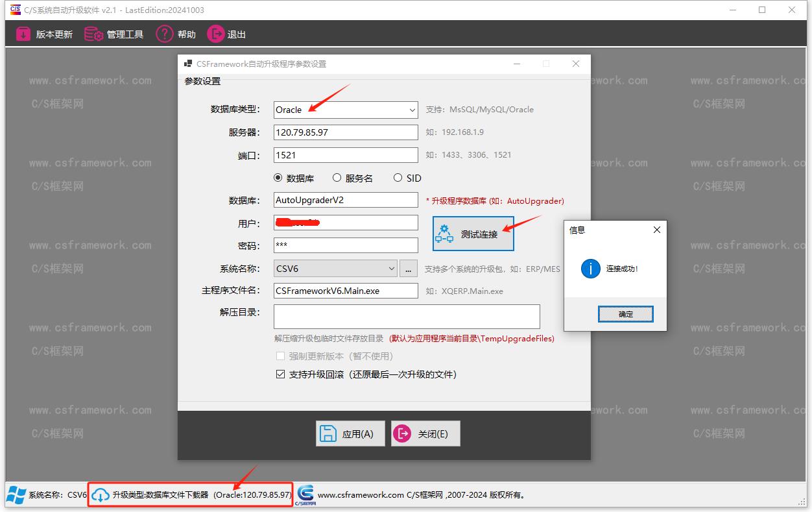This screenshot has width=812, height=512.
Task: Expand the 数据库类型 Oracle dropdown
Action: pyautogui.click(x=412, y=110)
